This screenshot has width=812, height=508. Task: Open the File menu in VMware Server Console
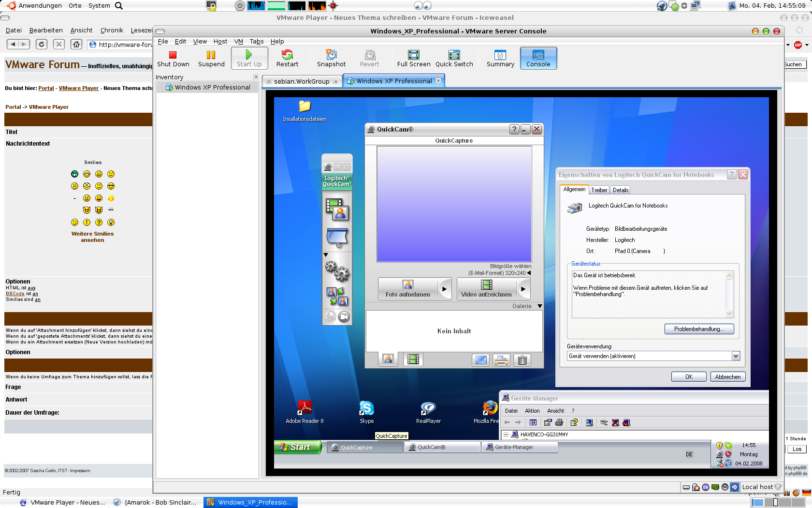click(x=163, y=42)
